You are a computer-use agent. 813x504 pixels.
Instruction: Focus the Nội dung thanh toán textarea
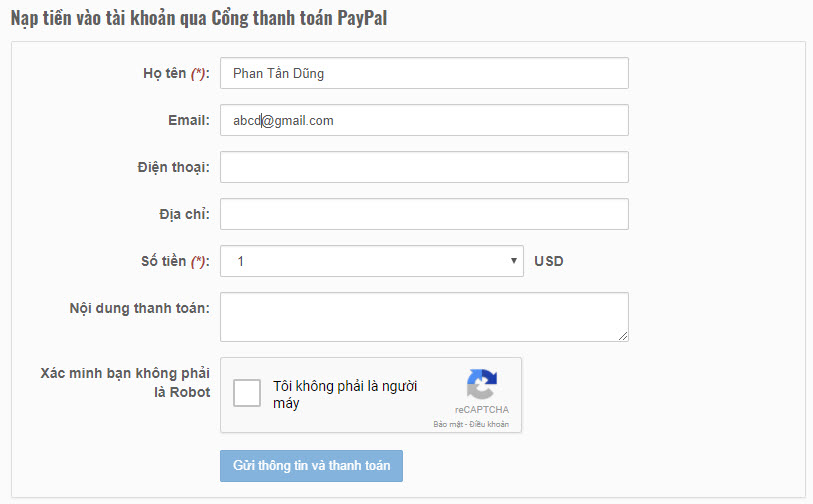[x=424, y=317]
